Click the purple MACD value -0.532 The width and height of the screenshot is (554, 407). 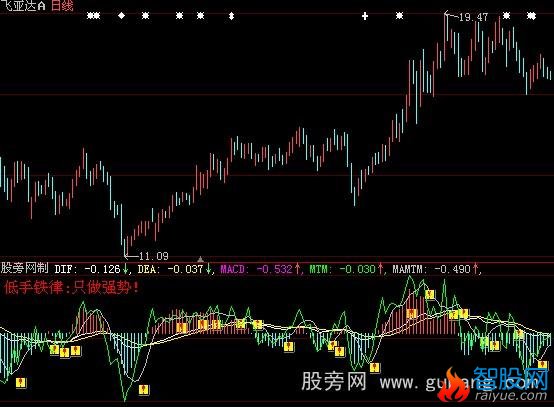[275, 269]
